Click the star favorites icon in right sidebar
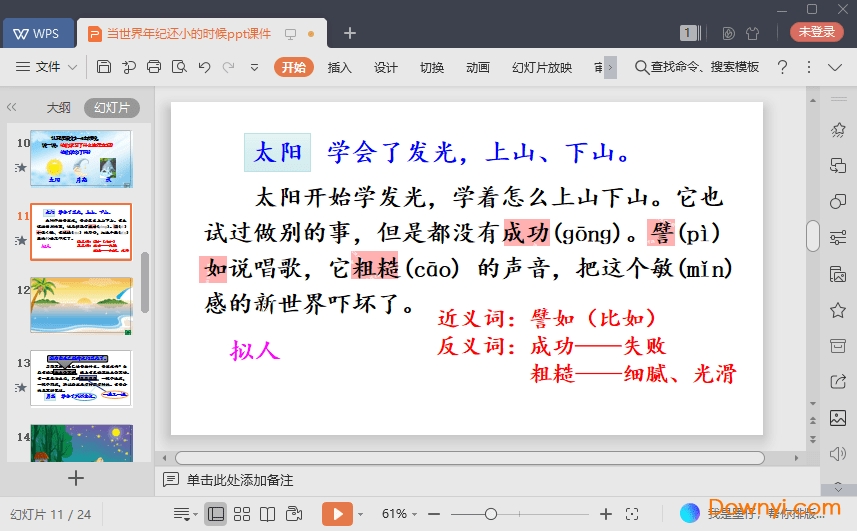857x531 pixels. click(x=838, y=310)
